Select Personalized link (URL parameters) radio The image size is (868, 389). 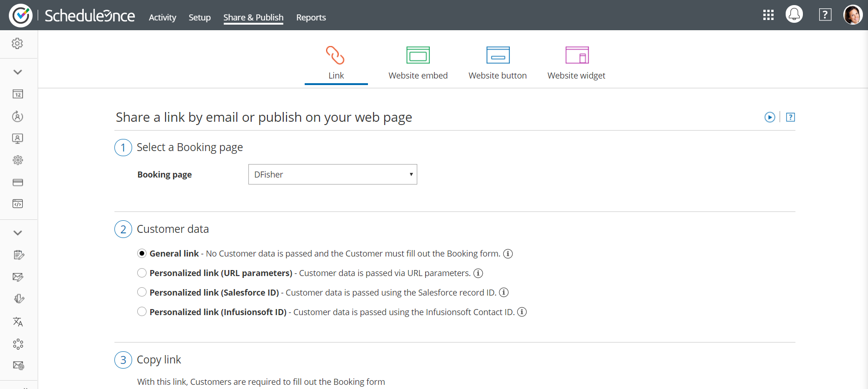pos(142,273)
